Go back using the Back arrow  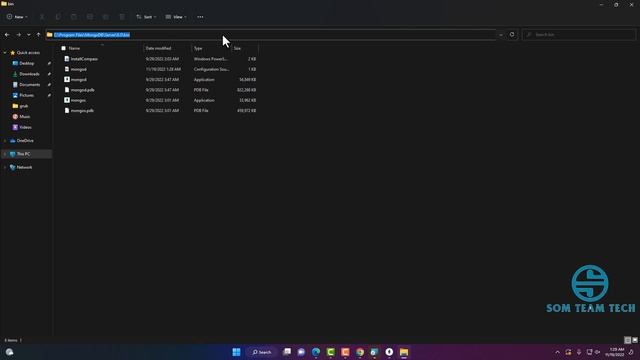pyautogui.click(x=7, y=35)
